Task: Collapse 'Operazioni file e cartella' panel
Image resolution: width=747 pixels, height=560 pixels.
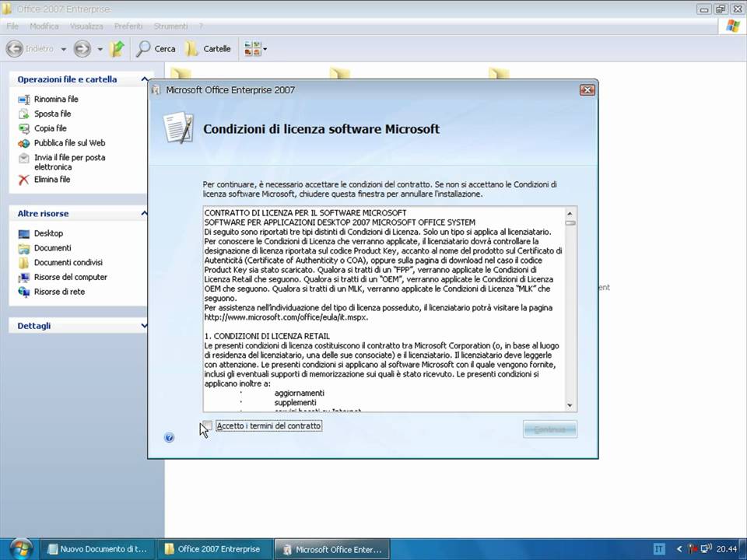Action: (x=145, y=79)
